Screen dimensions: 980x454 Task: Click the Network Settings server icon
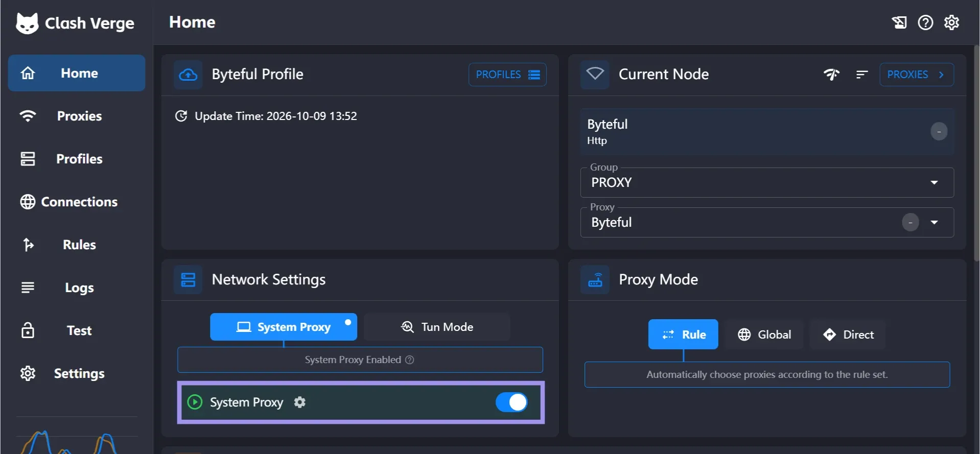(x=188, y=280)
